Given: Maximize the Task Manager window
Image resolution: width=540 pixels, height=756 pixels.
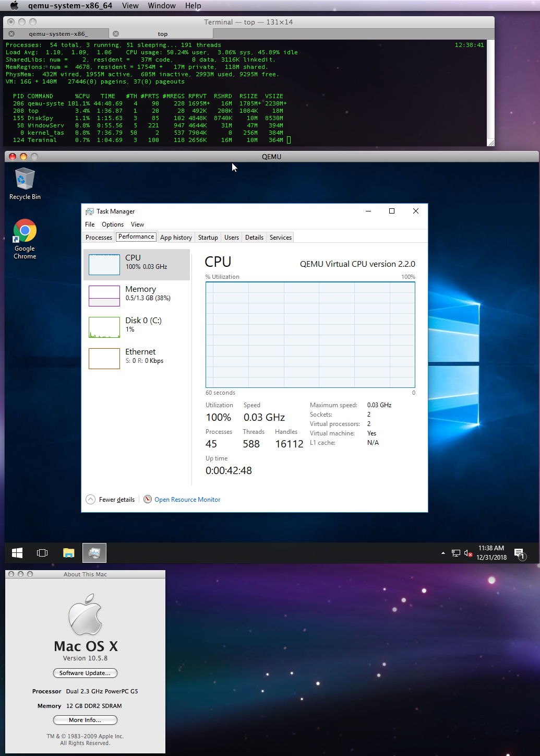Looking at the screenshot, I should (392, 211).
